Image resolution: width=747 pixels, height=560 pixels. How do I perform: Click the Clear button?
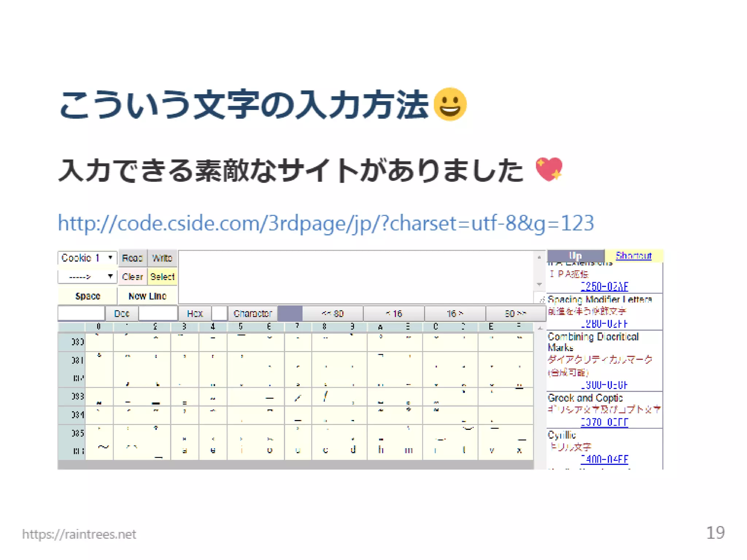point(133,277)
